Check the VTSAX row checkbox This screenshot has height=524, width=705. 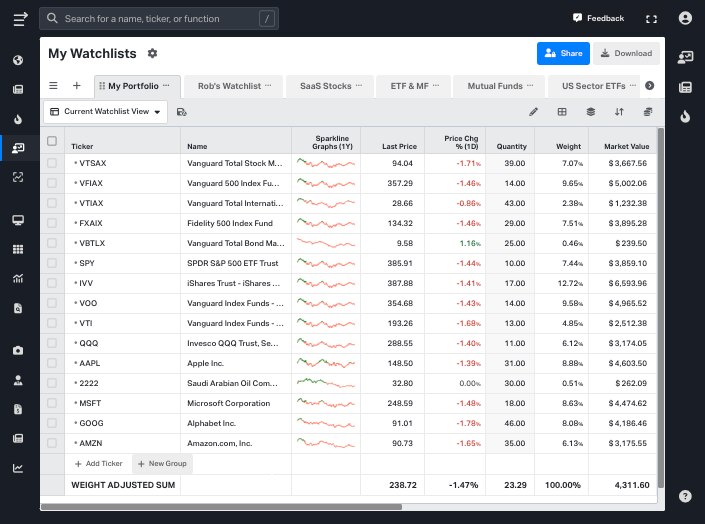(52, 163)
